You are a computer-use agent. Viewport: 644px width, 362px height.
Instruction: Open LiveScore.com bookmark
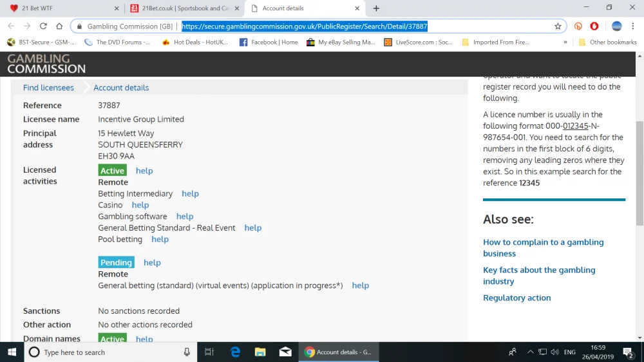coord(419,42)
